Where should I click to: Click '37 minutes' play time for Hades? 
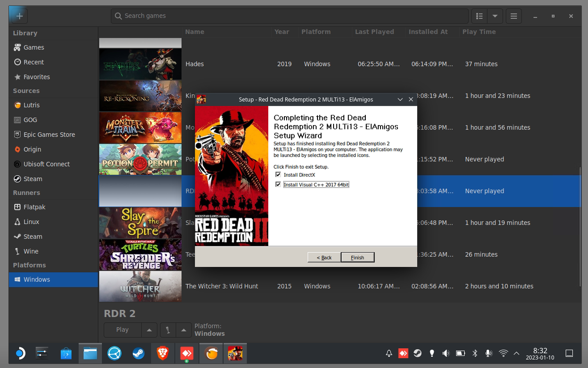(x=481, y=64)
